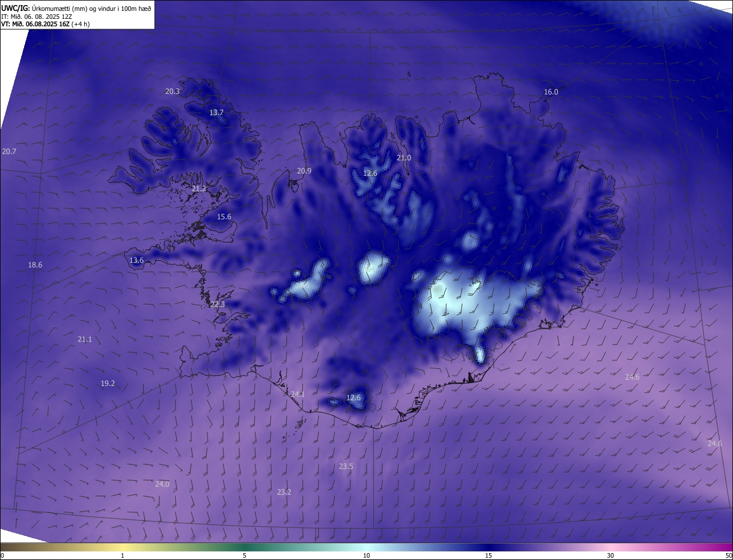Click color scale tick label 5
The height and width of the screenshot is (560, 733).
click(x=245, y=555)
